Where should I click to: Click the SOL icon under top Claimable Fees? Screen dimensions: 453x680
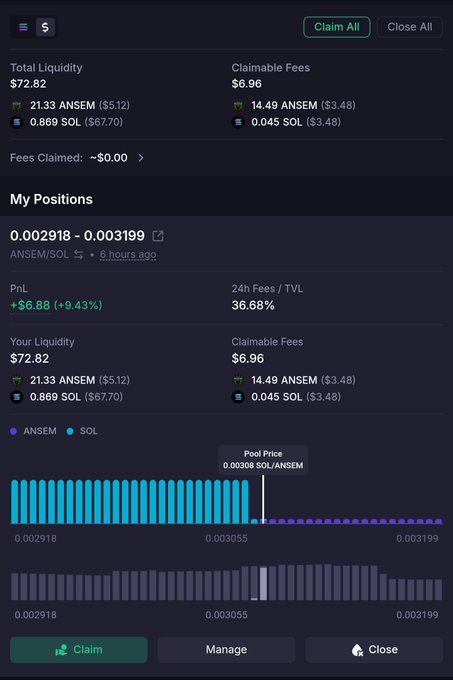(238, 122)
